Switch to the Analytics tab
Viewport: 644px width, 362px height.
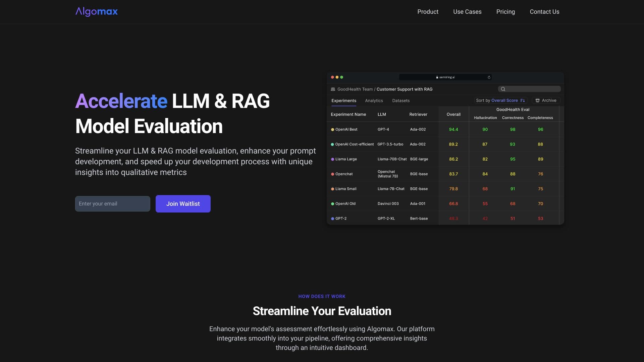(x=374, y=101)
